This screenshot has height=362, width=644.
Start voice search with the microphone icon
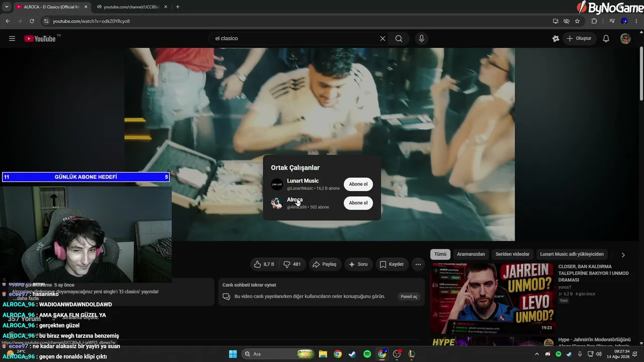click(x=422, y=39)
